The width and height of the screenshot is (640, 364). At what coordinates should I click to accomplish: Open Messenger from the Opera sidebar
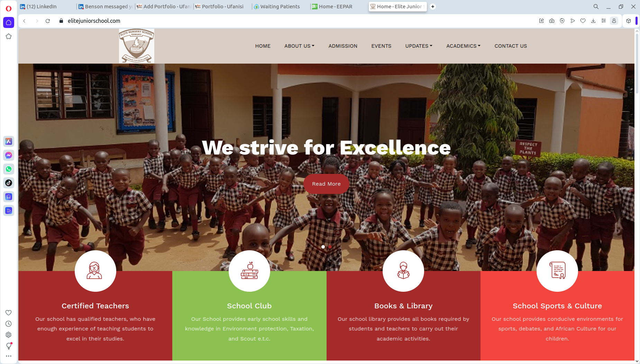[9, 155]
